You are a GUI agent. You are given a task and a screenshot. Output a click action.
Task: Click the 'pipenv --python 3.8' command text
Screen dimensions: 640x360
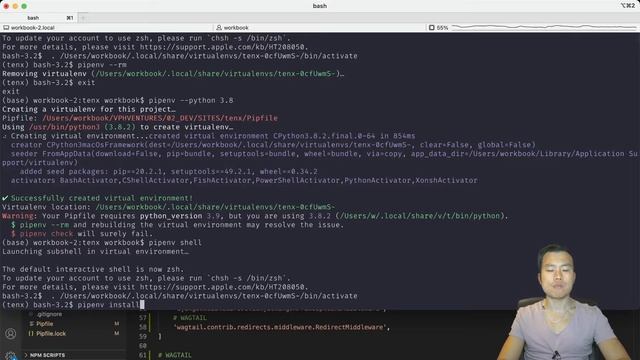pos(191,100)
